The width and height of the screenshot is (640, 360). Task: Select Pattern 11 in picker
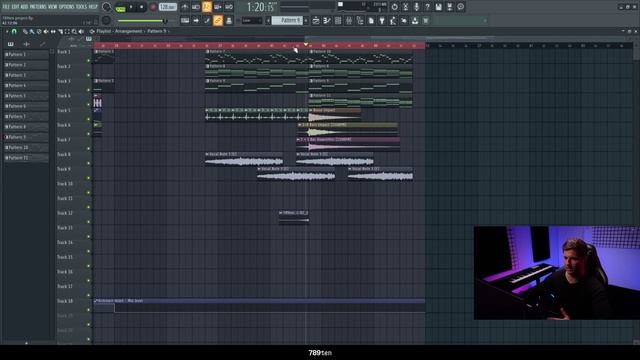click(26, 158)
